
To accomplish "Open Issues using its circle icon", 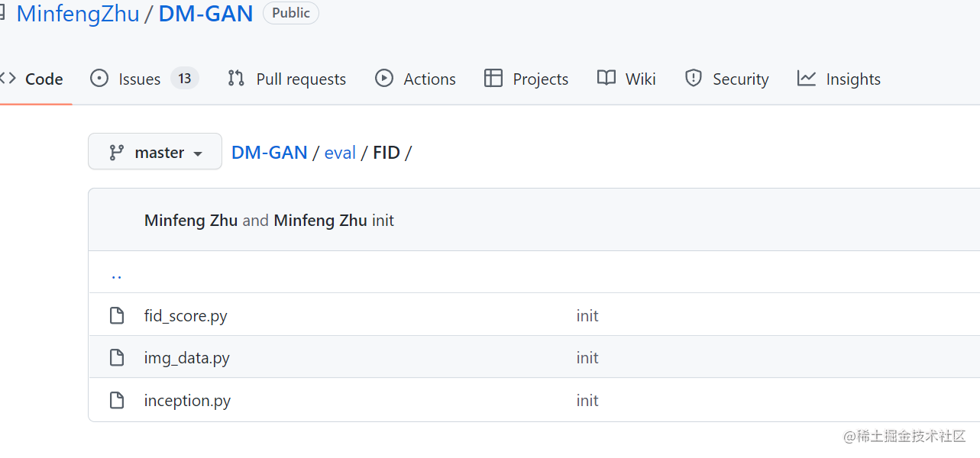I will coord(99,79).
